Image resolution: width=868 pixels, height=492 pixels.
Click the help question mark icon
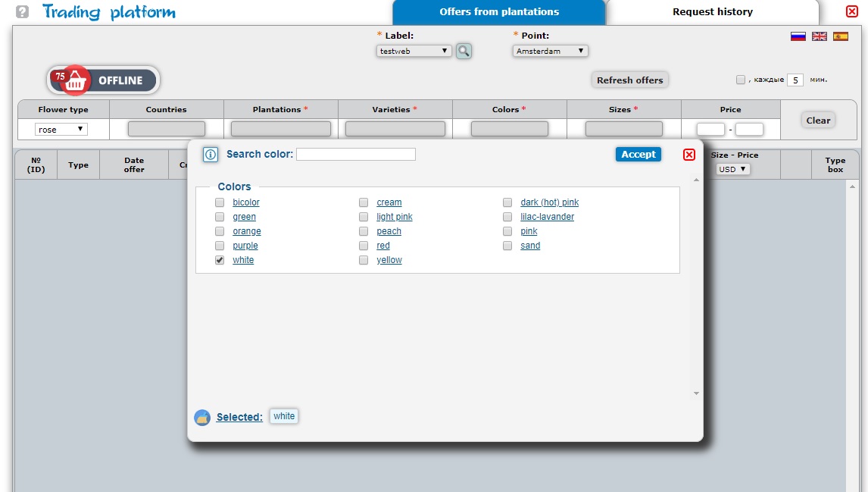(x=23, y=12)
